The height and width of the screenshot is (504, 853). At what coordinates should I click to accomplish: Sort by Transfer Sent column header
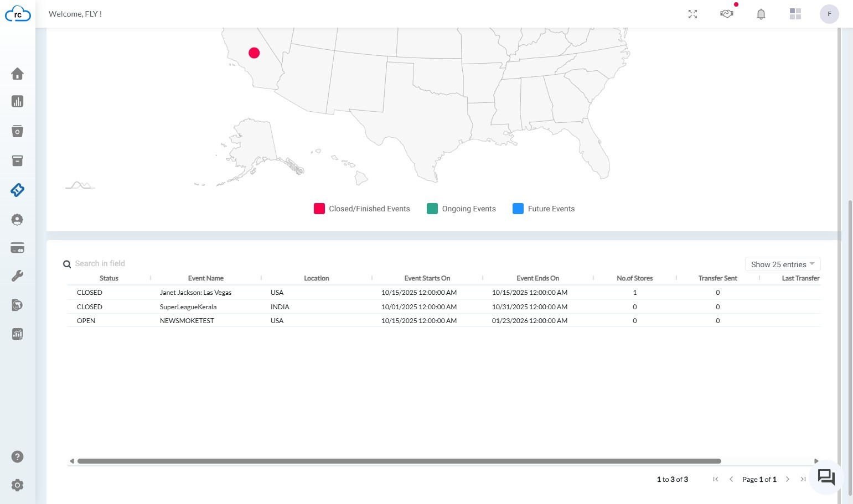pyautogui.click(x=718, y=278)
